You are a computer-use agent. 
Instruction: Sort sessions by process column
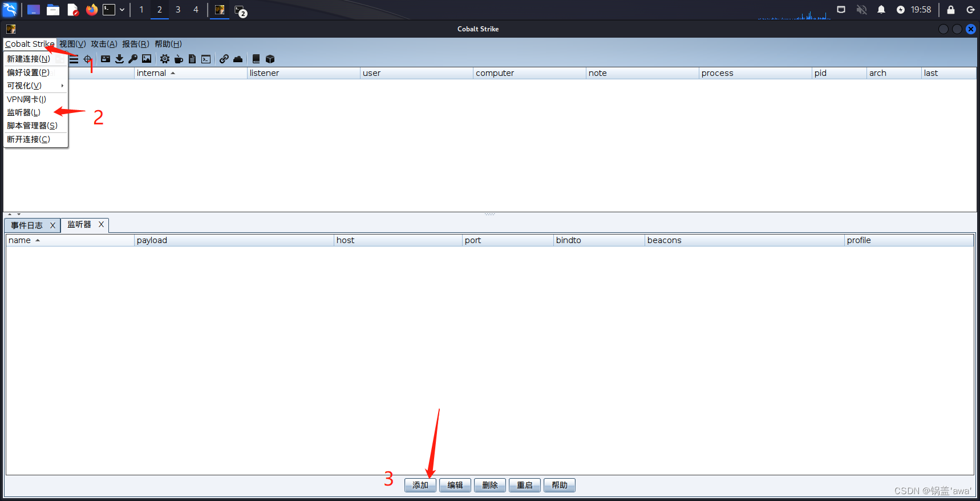(x=755, y=73)
